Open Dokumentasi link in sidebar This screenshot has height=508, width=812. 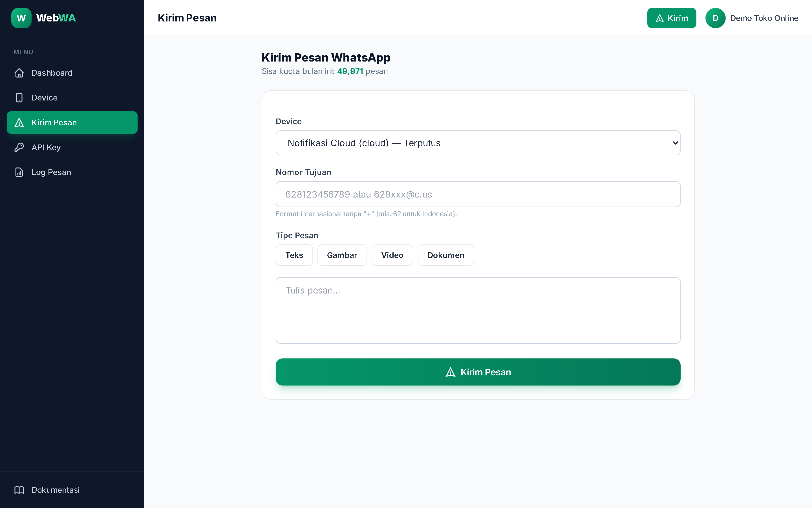click(x=72, y=490)
